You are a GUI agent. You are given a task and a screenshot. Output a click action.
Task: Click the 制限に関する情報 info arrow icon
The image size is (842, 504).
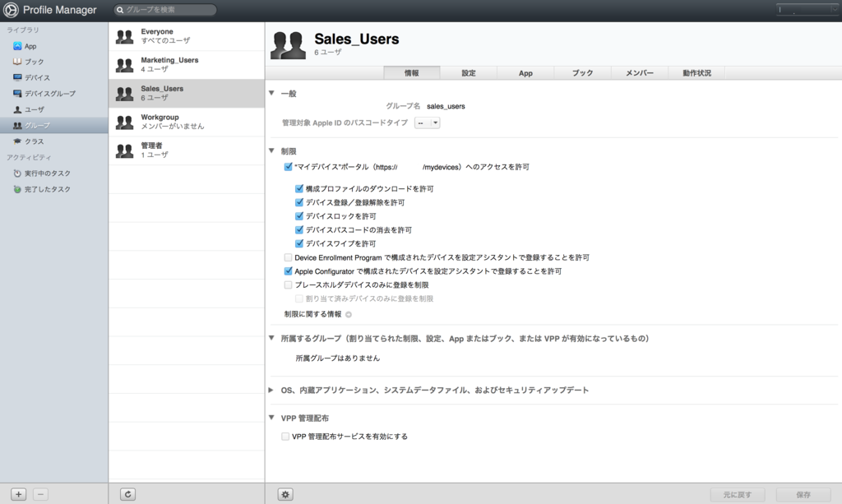pyautogui.click(x=349, y=315)
